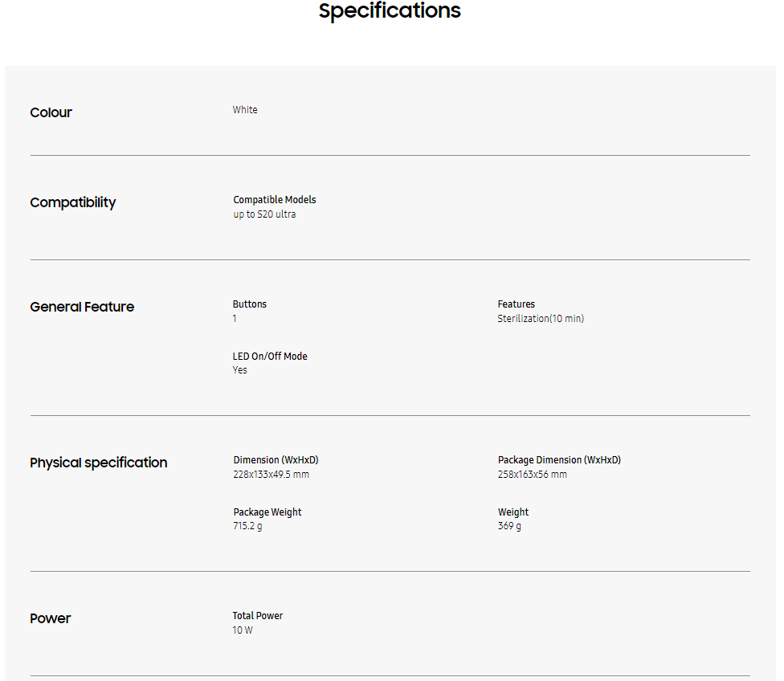Viewport: 784px width, 681px height.
Task: Click the Specifications heading
Action: [x=390, y=11]
